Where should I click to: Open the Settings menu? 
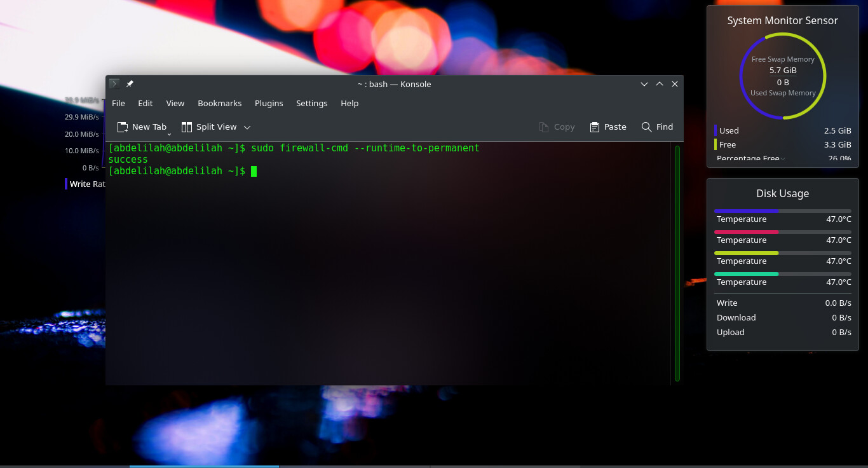click(x=311, y=103)
